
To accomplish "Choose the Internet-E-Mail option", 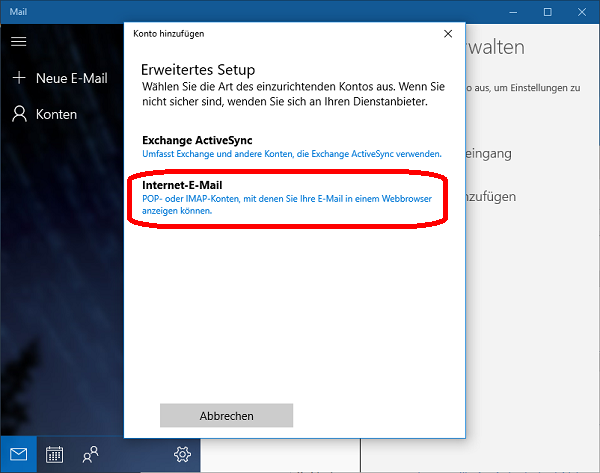I will point(182,185).
